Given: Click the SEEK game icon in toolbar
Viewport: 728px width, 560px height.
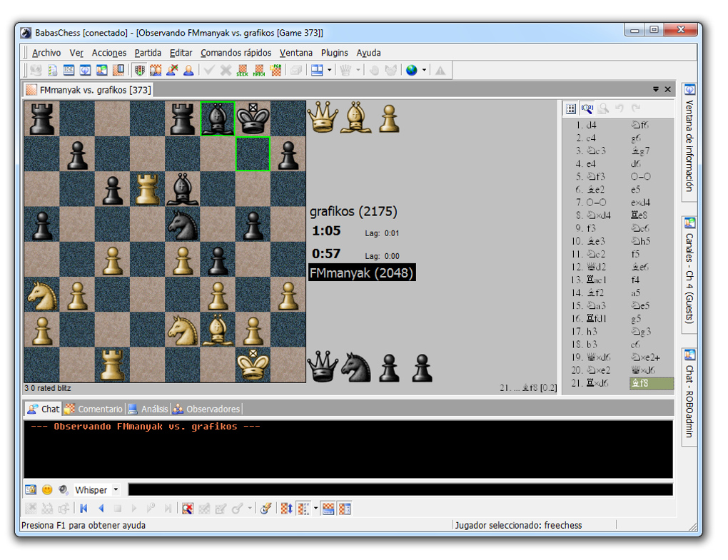Looking at the screenshot, I should click(242, 71).
